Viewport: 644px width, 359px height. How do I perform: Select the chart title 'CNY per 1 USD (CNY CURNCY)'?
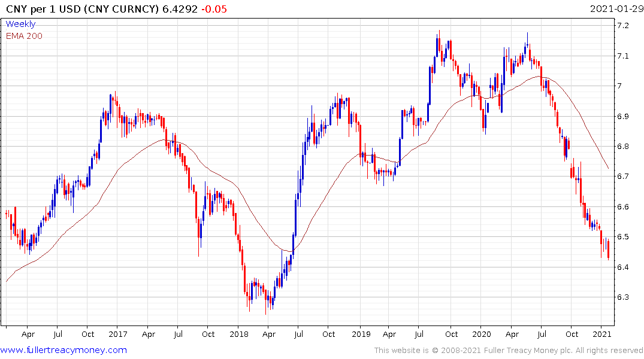tap(82, 9)
